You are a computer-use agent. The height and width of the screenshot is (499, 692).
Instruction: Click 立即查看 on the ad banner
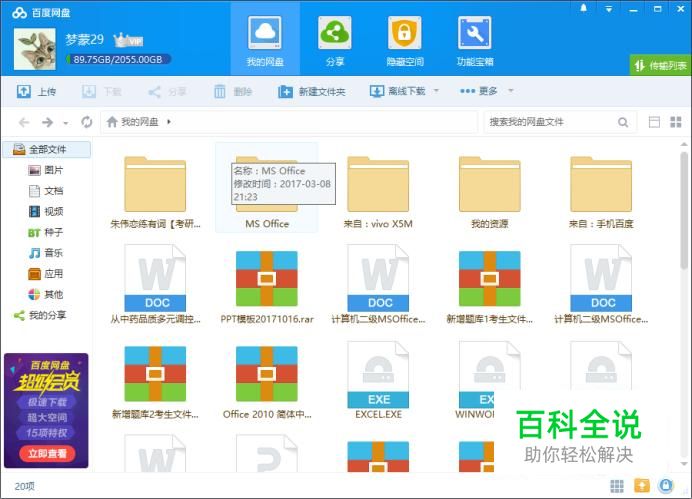[47, 454]
